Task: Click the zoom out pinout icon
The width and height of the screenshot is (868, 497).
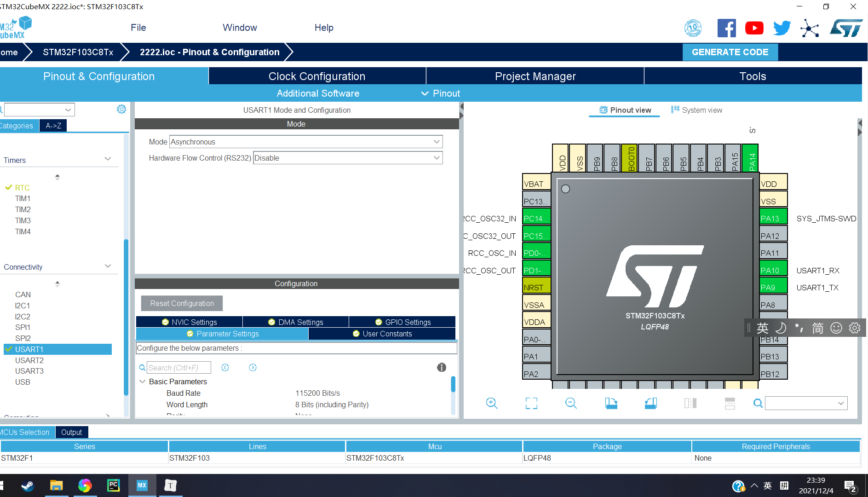Action: pyautogui.click(x=571, y=403)
